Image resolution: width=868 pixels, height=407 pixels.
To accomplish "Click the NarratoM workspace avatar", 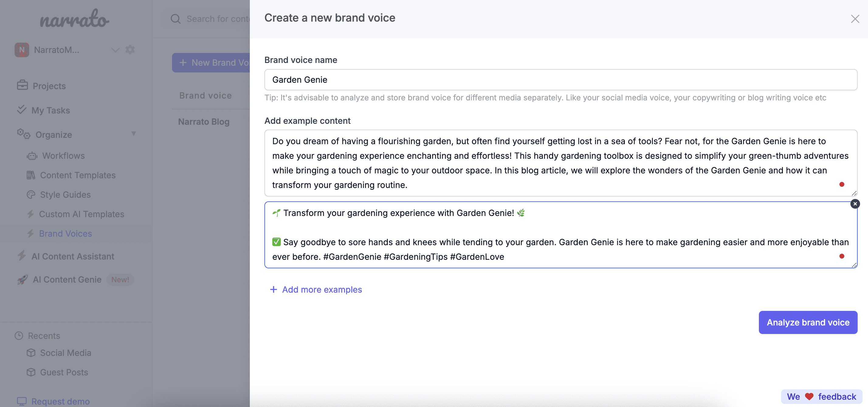I will [22, 50].
